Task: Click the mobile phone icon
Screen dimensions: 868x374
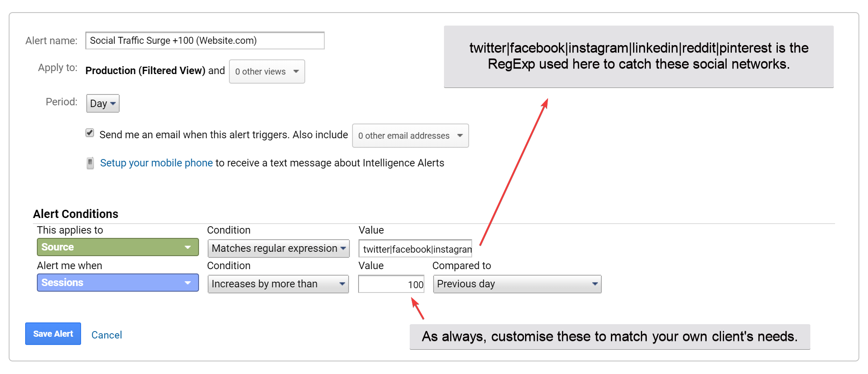Action: (x=90, y=163)
